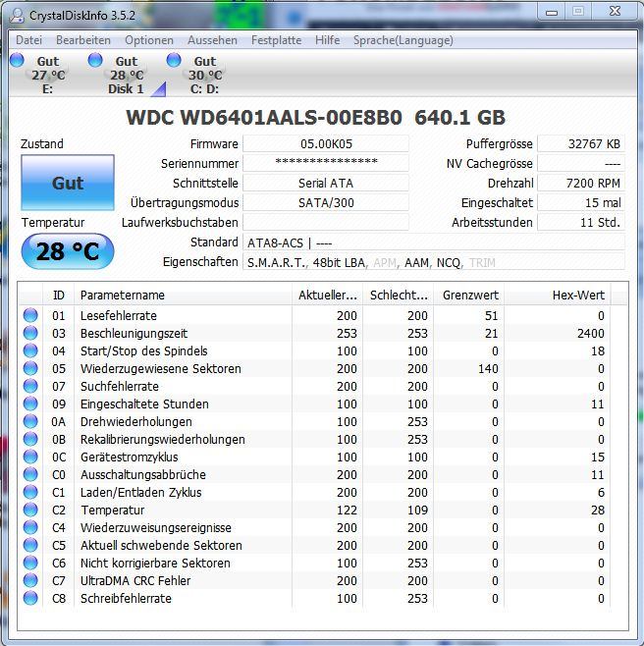Open the Aussehen menu
Viewport: 644px width, 646px height.
tap(212, 40)
